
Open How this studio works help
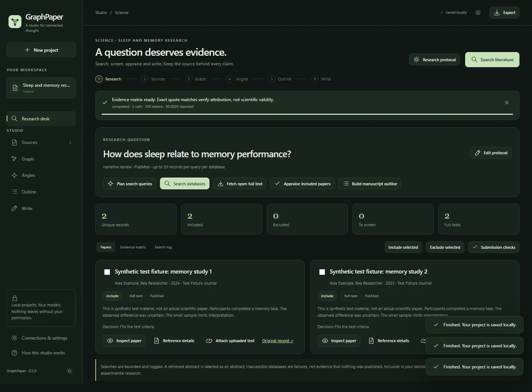click(41, 353)
